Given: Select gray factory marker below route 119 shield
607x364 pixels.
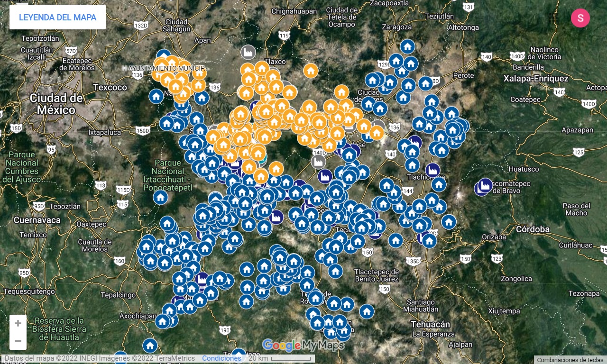Looking at the screenshot, I should [248, 52].
